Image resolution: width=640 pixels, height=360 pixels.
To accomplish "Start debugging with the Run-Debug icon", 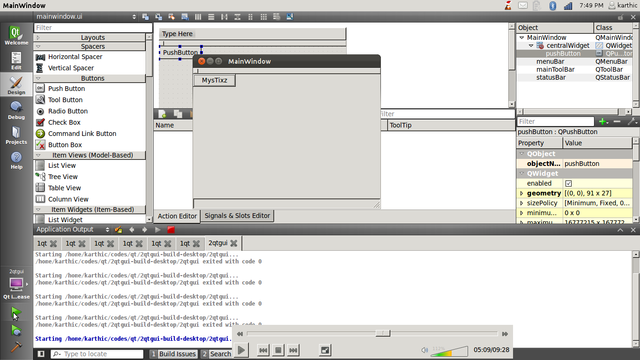I will point(16,330).
